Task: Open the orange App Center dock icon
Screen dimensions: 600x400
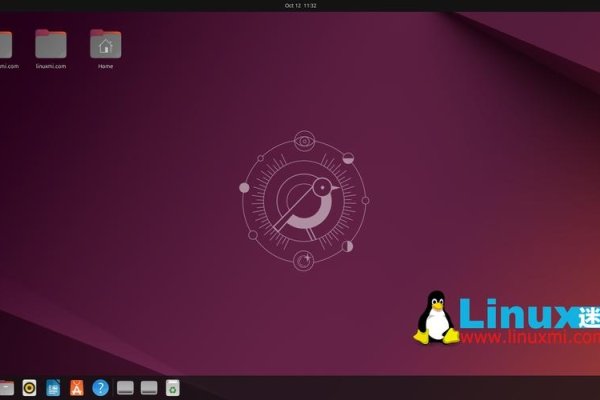Action: pos(77,387)
